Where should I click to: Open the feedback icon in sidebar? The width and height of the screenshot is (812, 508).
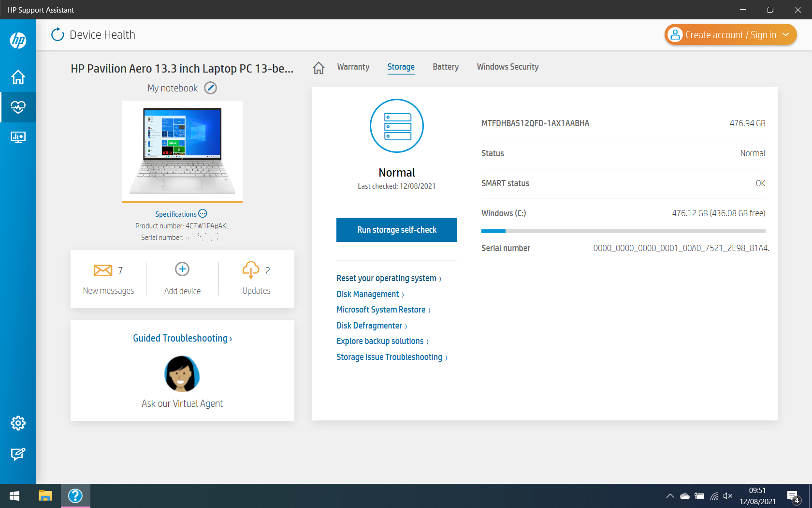point(18,454)
